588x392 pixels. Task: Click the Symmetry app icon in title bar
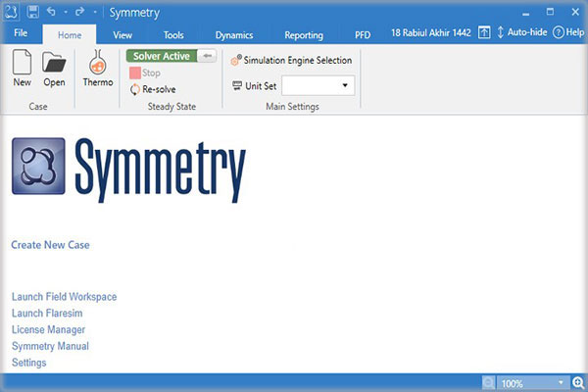(x=11, y=12)
